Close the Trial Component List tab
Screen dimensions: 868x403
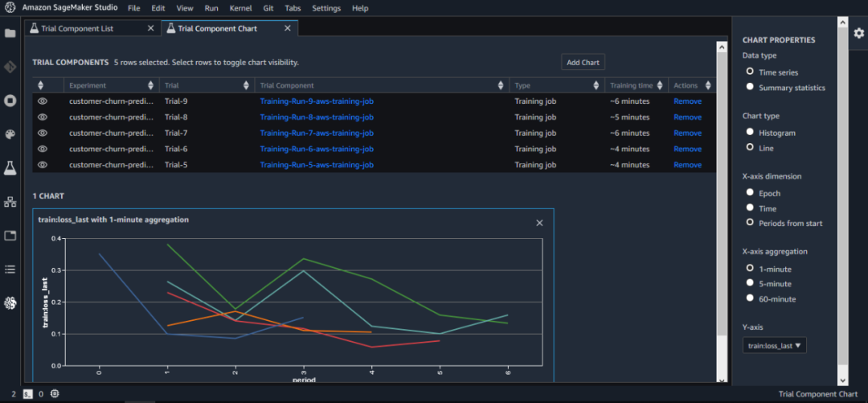(x=150, y=28)
